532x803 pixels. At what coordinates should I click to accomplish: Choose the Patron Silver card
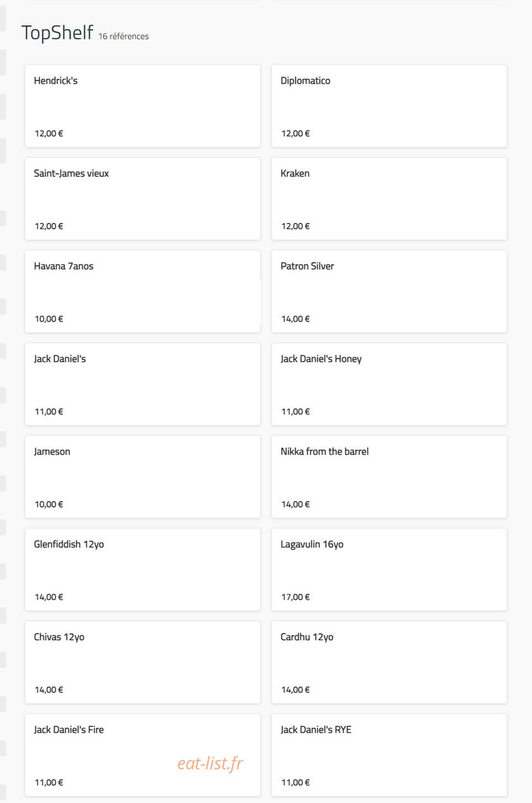389,291
